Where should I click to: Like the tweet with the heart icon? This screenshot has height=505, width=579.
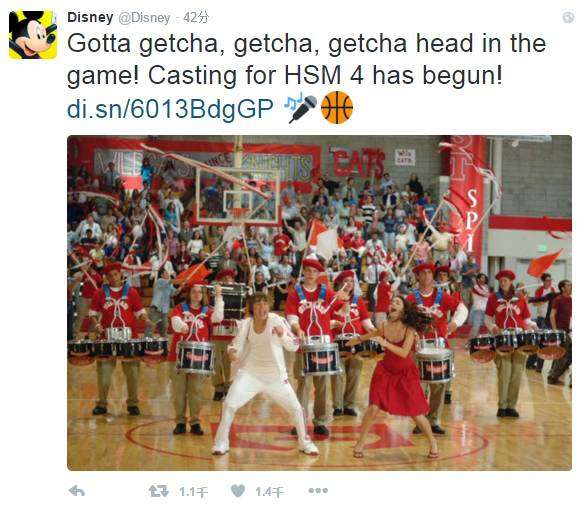point(238,491)
